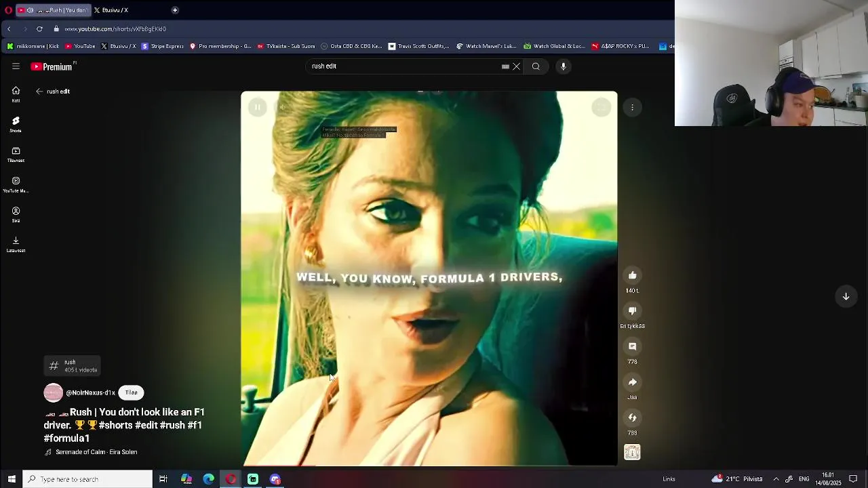Open the Stripe Express bookmark
This screenshot has height=488, width=868.
163,46
